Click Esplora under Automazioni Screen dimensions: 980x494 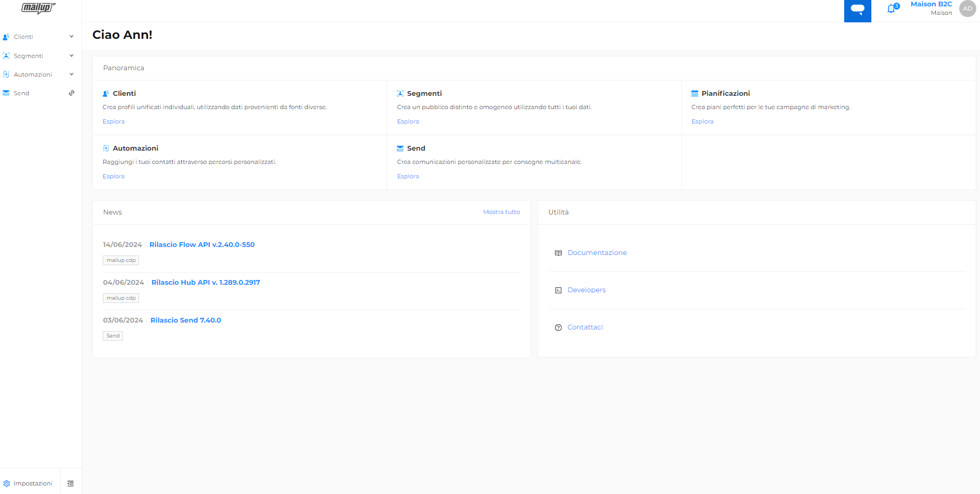(x=113, y=176)
